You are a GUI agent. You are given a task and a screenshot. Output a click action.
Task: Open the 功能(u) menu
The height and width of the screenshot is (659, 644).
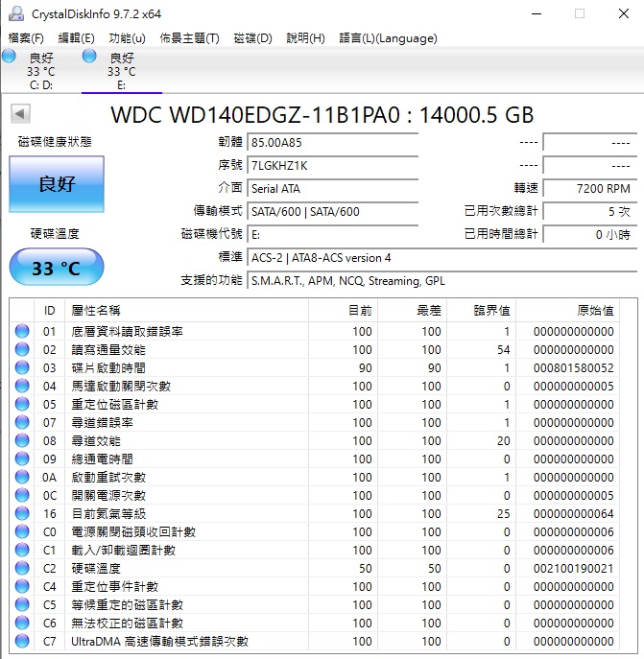click(x=127, y=38)
